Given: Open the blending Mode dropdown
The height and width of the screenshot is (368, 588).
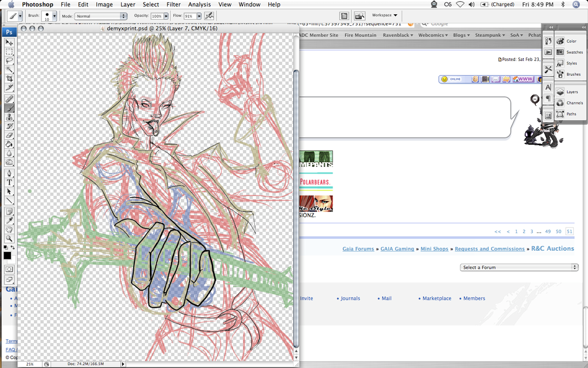Looking at the screenshot, I should 100,16.
